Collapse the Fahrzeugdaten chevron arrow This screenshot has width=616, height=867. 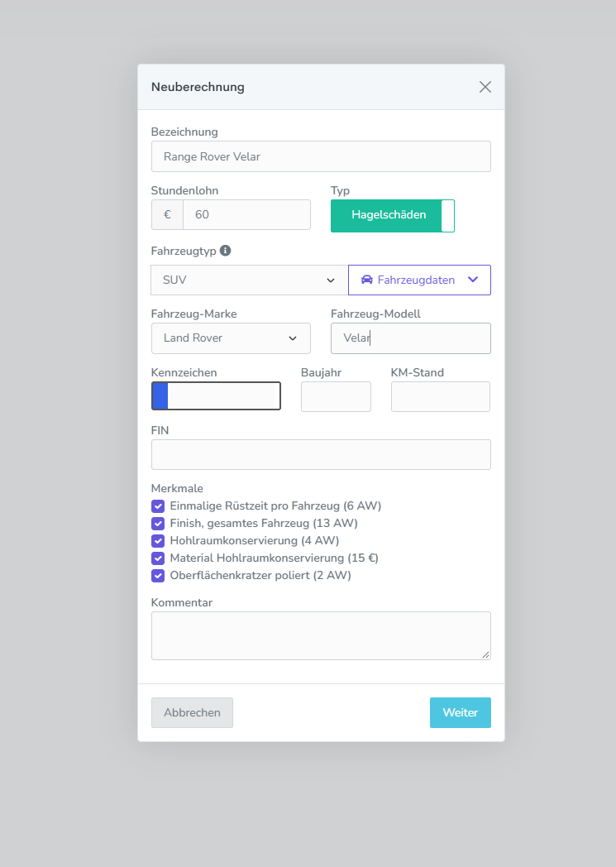(473, 280)
